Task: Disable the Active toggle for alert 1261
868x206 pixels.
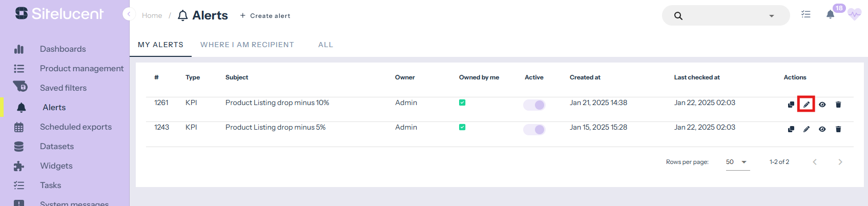Action: coord(534,105)
